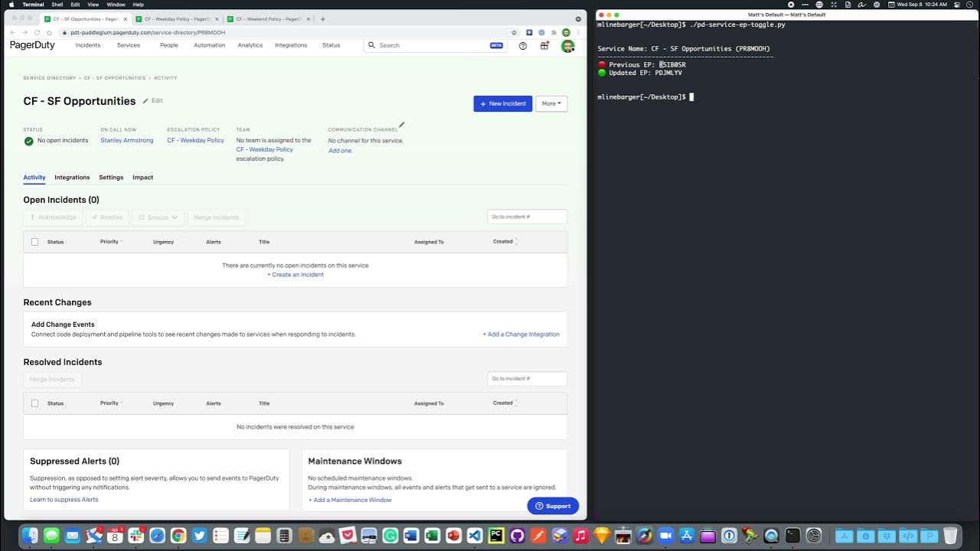Select all checkbox in Open Incidents table

(34, 242)
